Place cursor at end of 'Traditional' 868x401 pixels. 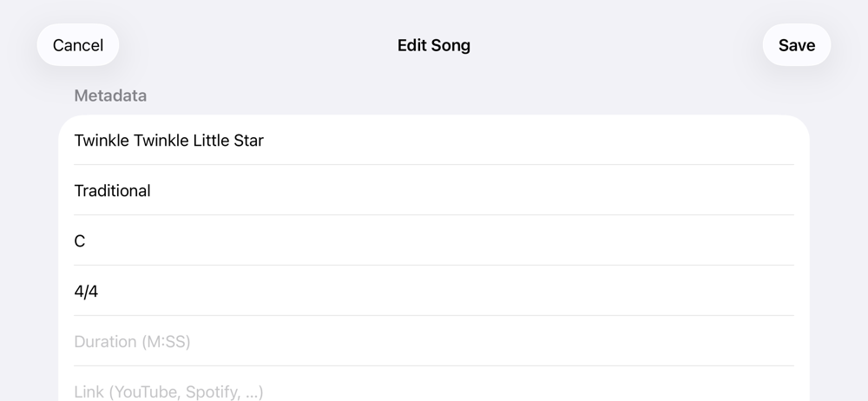click(x=150, y=191)
